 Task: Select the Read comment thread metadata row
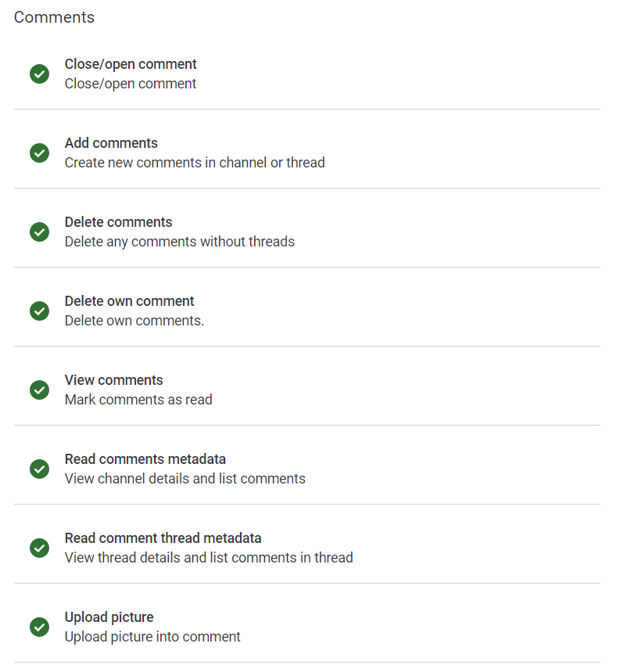tap(163, 538)
